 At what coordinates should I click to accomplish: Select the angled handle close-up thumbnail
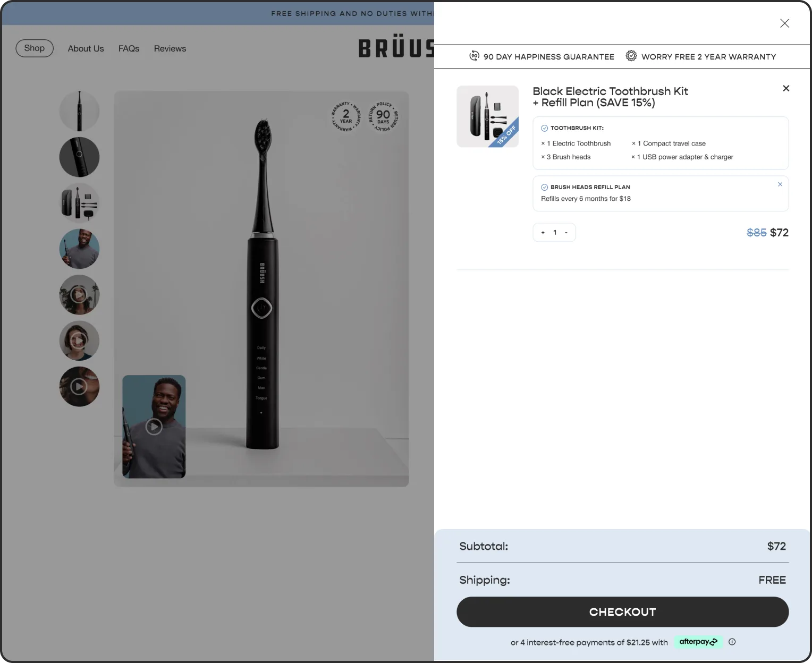pyautogui.click(x=79, y=157)
